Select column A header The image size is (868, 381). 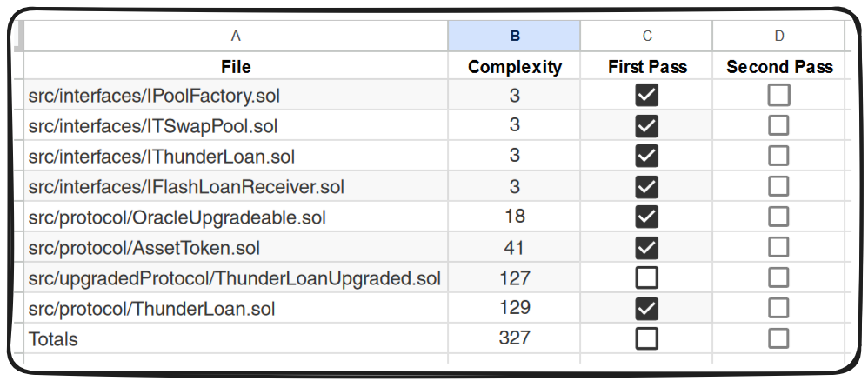[x=236, y=36]
